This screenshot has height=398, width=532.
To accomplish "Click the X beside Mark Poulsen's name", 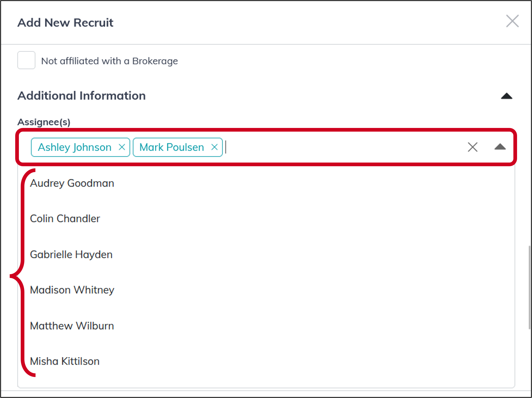I will pyautogui.click(x=214, y=147).
